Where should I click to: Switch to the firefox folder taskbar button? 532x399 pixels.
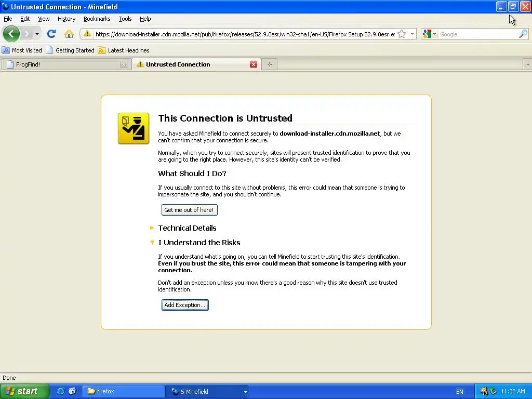[124, 391]
